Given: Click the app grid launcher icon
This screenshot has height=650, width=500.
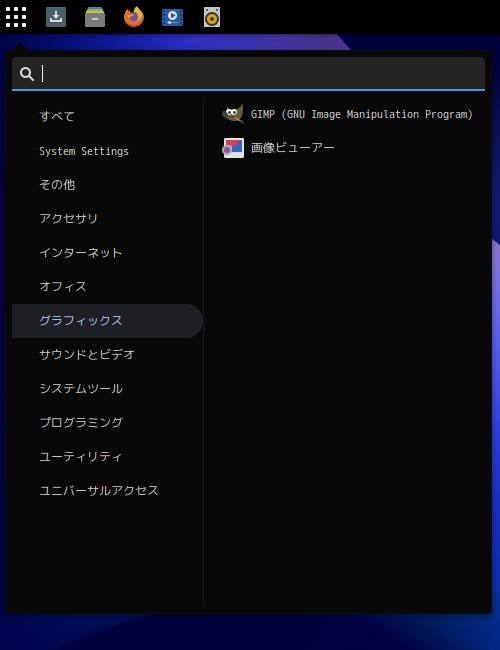Looking at the screenshot, I should tap(16, 17).
